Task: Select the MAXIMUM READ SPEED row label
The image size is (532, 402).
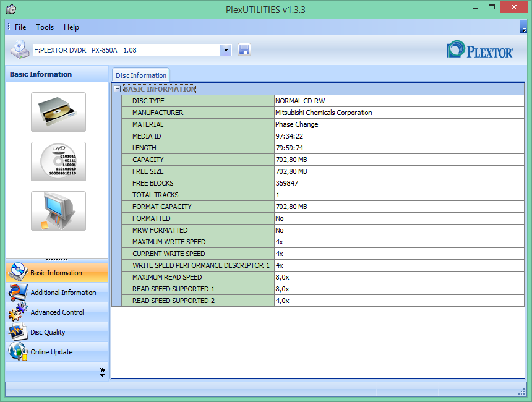Action: point(167,277)
